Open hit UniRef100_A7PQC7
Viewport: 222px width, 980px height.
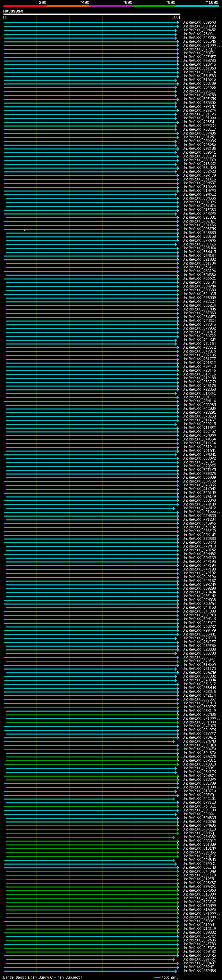199,49
